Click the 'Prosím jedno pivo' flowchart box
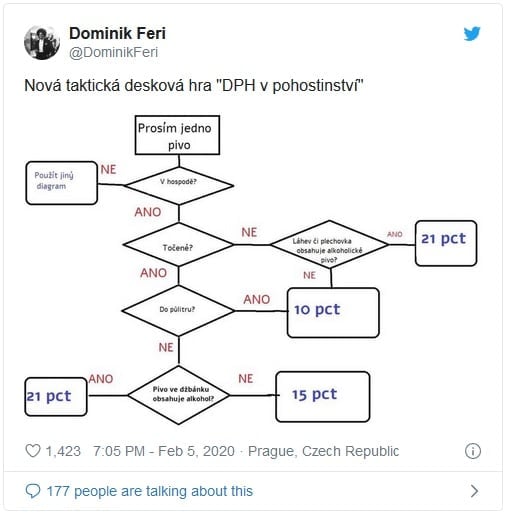Viewport: 507px width, 514px height. pyautogui.click(x=177, y=135)
